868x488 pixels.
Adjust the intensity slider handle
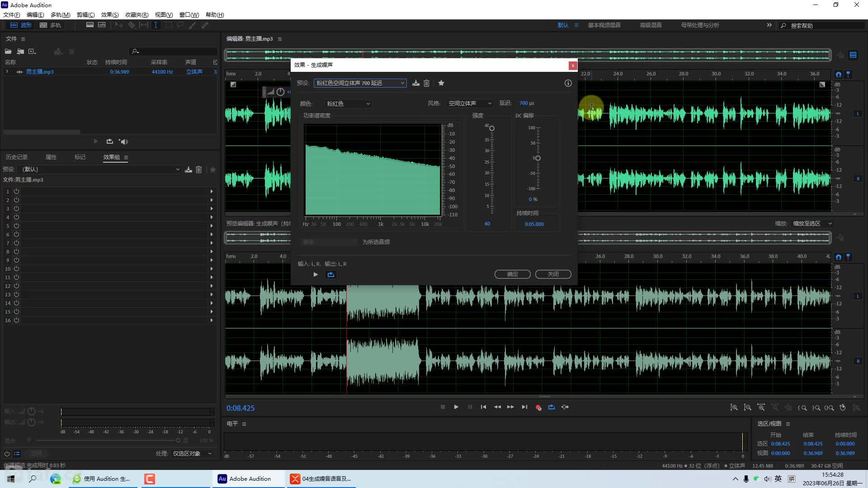coord(492,128)
